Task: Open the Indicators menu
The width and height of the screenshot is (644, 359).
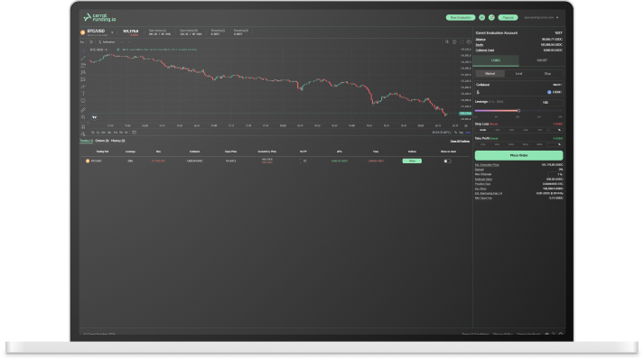Action: coord(107,41)
